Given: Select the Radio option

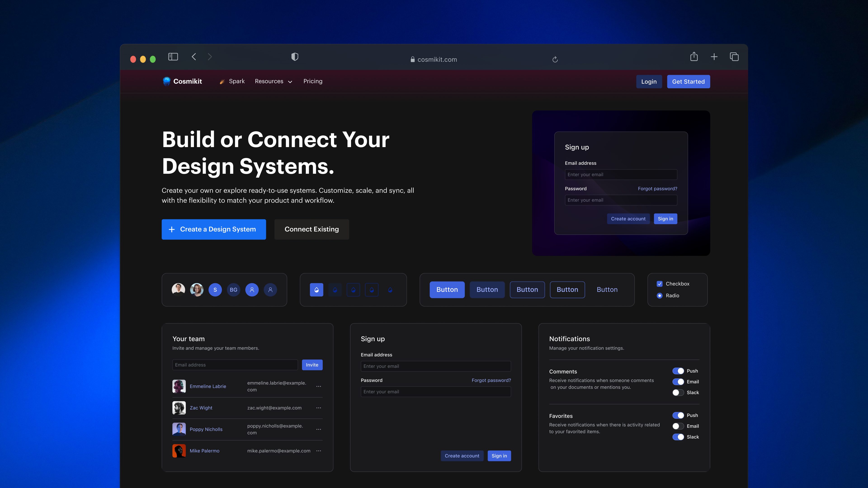Looking at the screenshot, I should pos(659,295).
